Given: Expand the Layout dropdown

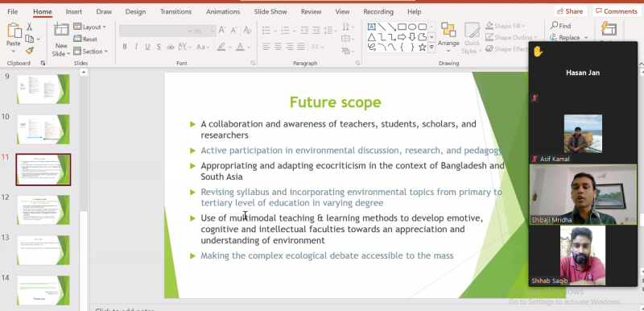Looking at the screenshot, I should (89, 27).
